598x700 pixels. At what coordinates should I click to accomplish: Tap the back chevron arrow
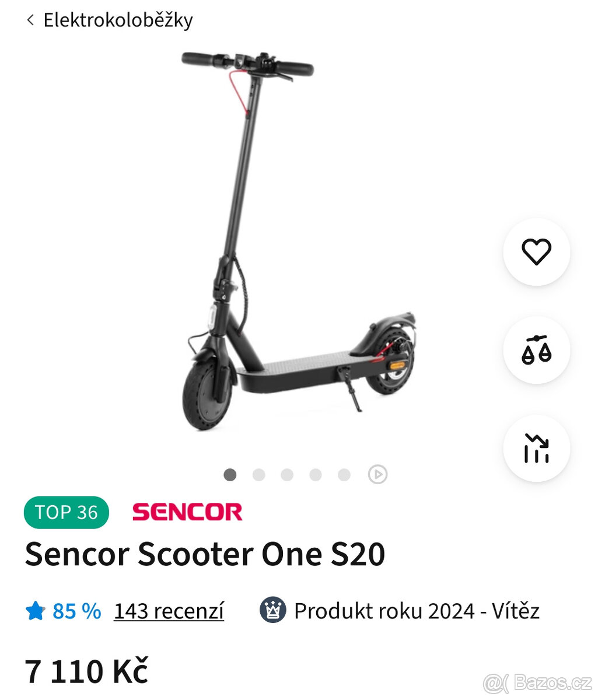point(30,20)
